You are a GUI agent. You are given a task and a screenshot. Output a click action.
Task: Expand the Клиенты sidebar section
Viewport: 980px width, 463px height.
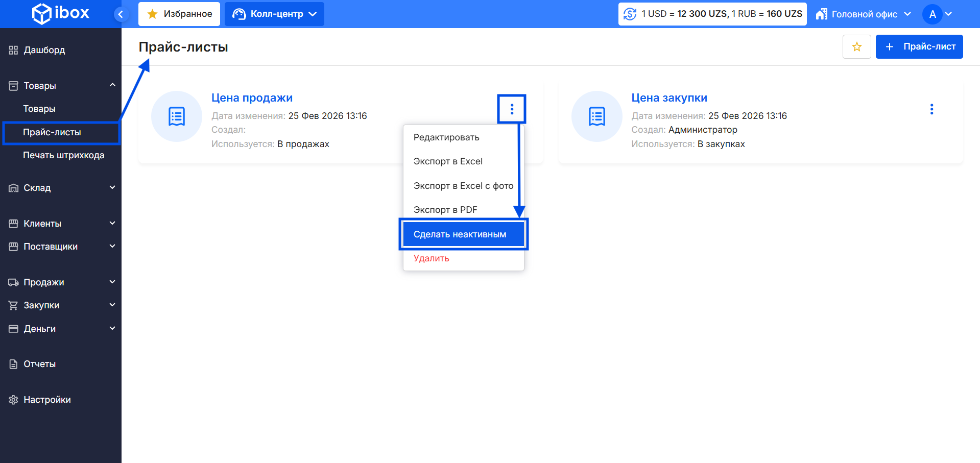point(60,224)
